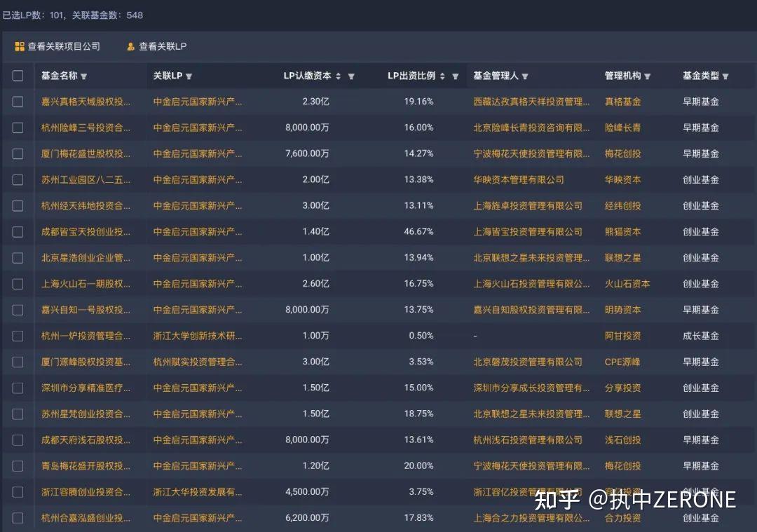Open institution 分享投资 link
This screenshot has height=532, width=757.
coord(623,388)
